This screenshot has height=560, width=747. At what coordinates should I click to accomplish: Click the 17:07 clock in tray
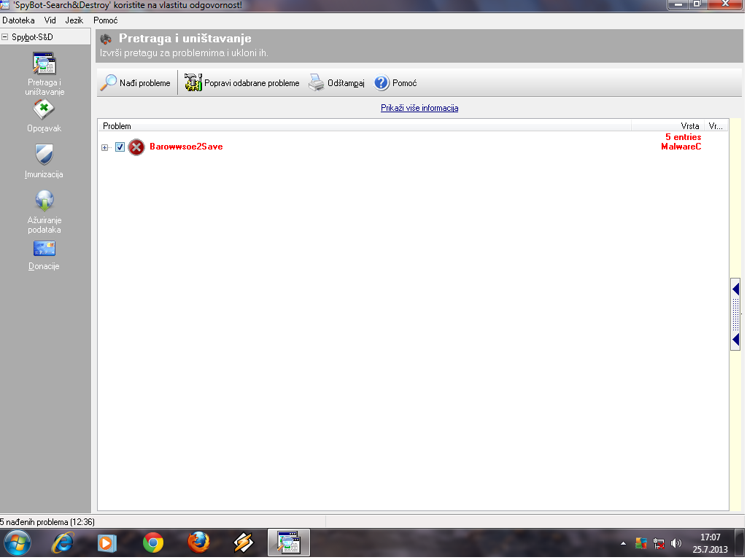(711, 537)
